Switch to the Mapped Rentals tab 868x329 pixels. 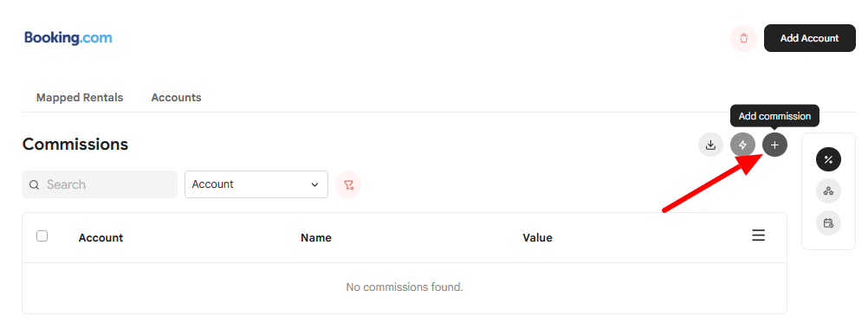point(80,97)
